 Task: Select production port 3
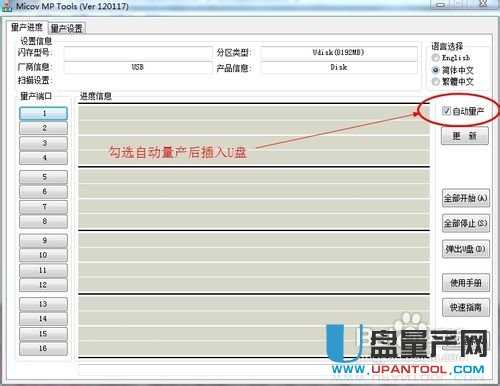click(x=44, y=143)
